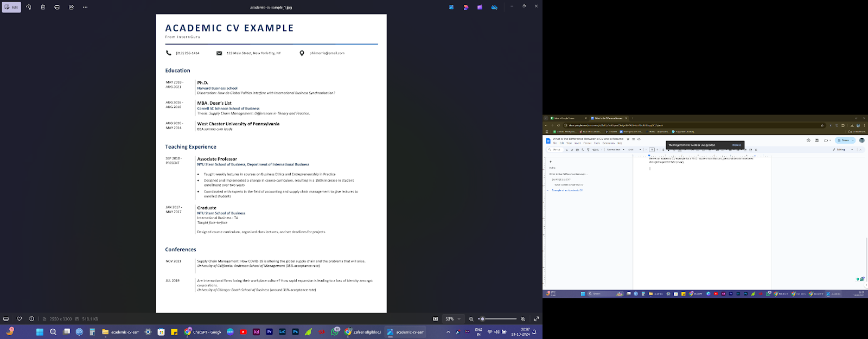Open YouTube icon on taskbar

[243, 332]
